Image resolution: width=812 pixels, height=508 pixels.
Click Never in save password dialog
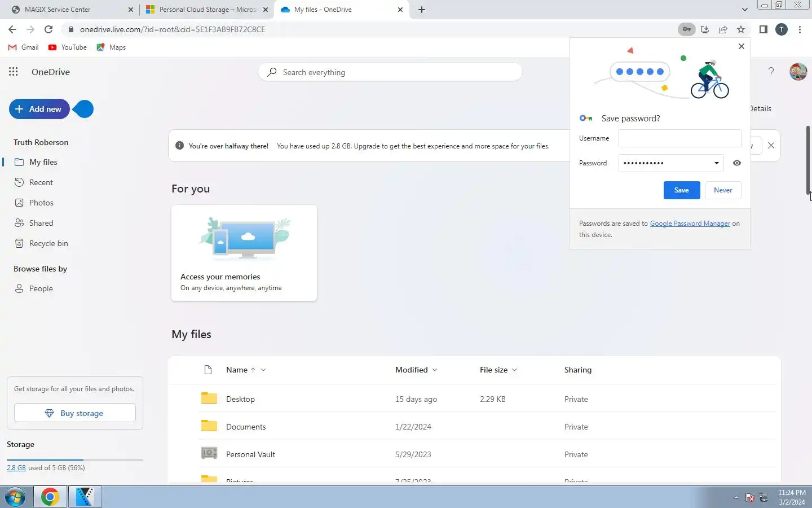point(723,190)
